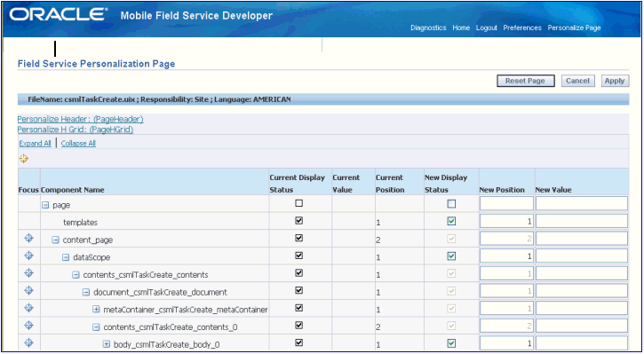644x354 pixels.
Task: Select the templates component name
Action: point(80,223)
